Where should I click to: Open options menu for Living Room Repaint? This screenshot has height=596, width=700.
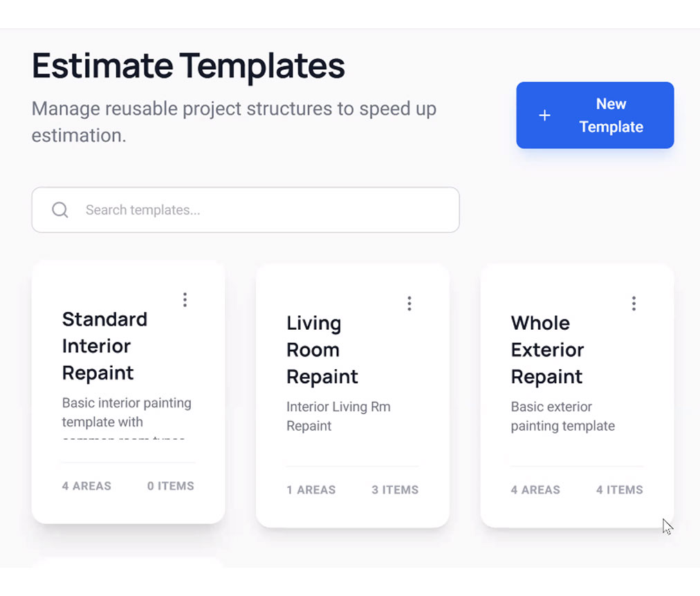409,304
